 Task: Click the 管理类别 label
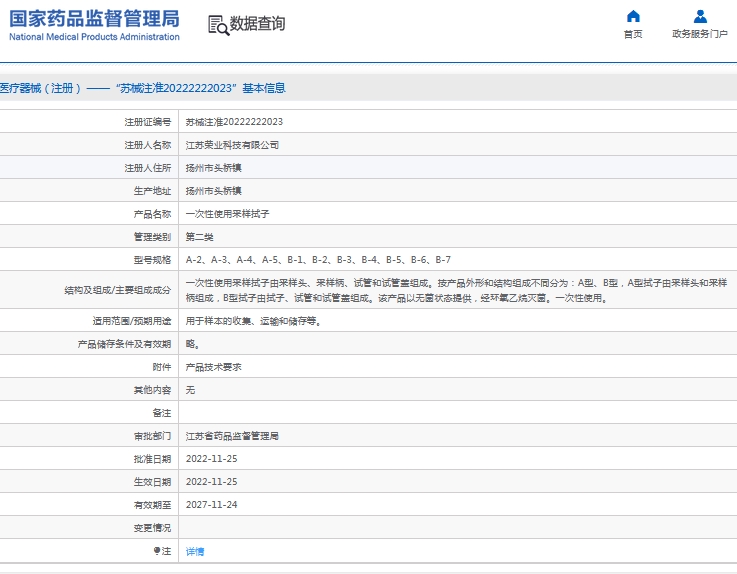click(152, 237)
